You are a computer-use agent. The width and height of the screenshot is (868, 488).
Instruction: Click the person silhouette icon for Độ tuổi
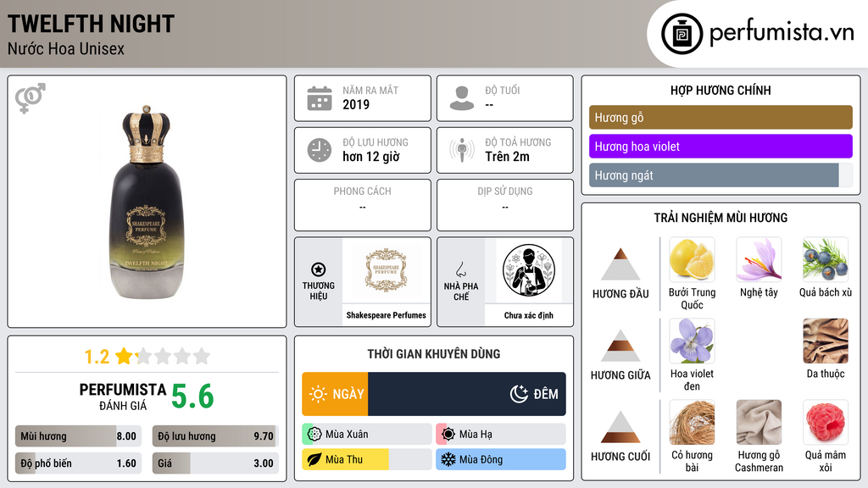462,98
